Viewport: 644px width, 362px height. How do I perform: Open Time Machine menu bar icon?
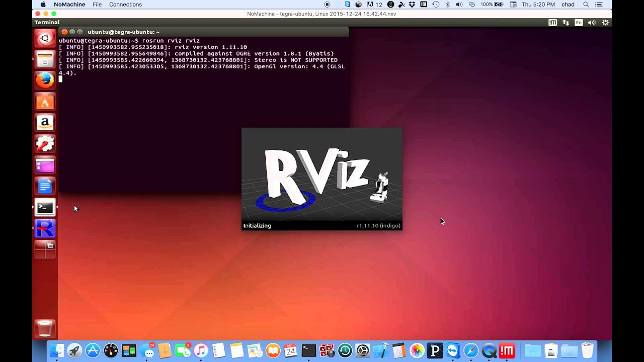pos(436,5)
